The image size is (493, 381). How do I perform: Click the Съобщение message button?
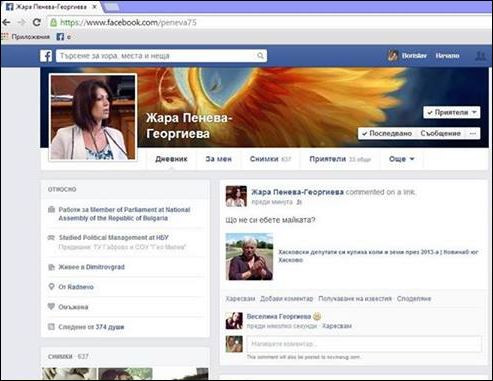[x=441, y=133]
